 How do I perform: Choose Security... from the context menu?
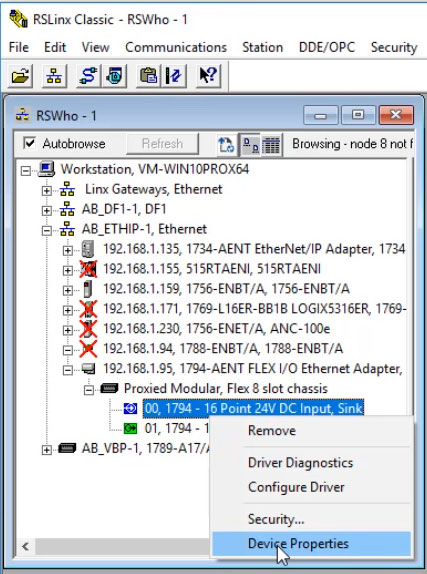312,519
